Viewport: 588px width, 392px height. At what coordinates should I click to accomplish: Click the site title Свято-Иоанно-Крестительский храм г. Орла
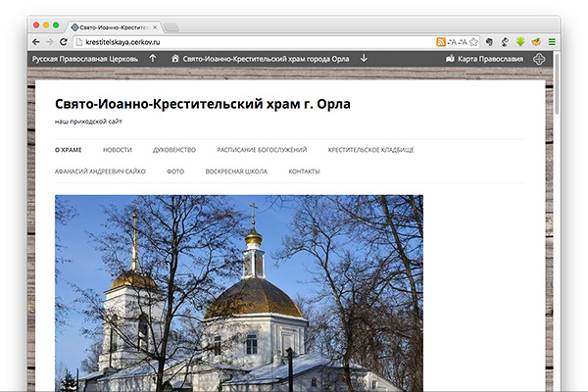[x=203, y=104]
